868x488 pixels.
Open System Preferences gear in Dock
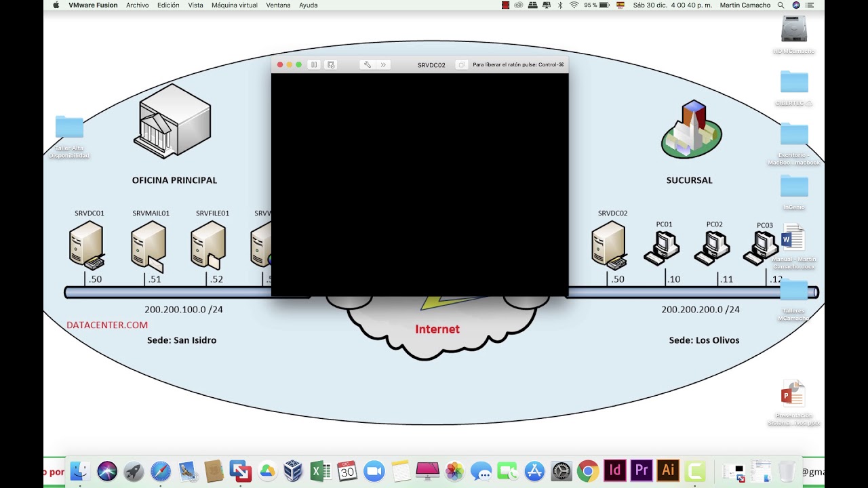point(561,470)
